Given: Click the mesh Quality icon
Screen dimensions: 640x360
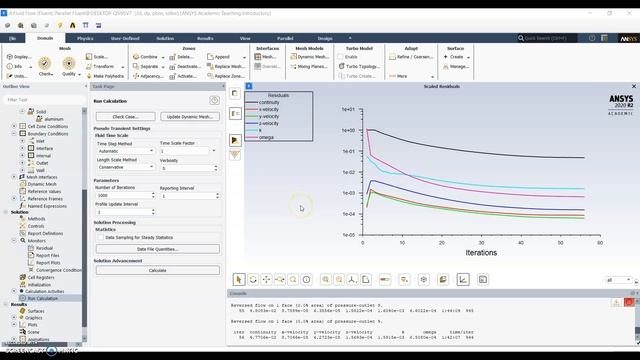Looking at the screenshot, I should pos(69,64).
